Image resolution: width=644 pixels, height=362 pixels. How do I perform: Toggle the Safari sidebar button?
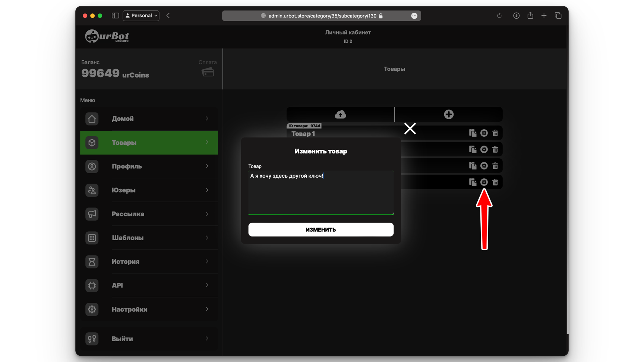click(115, 16)
